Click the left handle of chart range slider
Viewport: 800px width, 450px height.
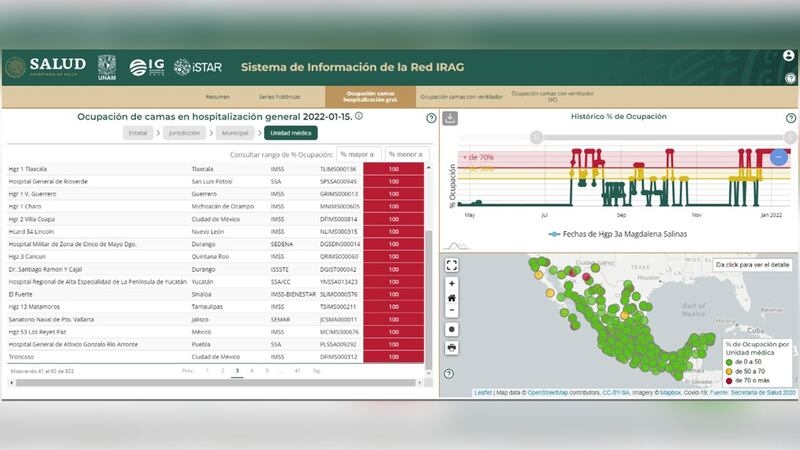pos(536,137)
